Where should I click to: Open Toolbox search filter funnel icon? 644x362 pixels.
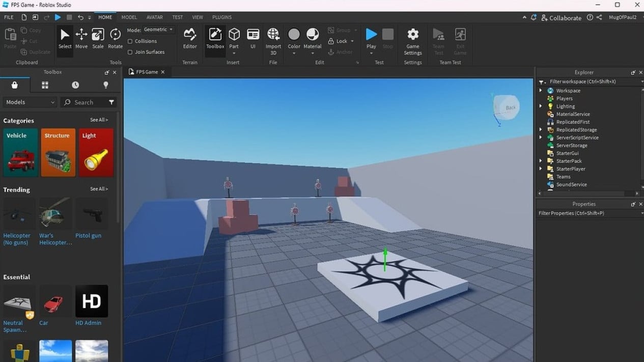(111, 102)
